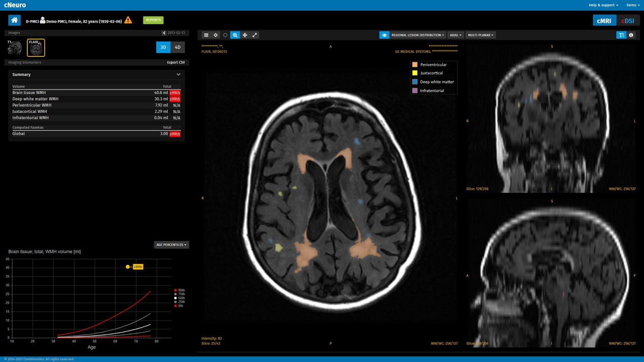The image size is (644, 362).
Task: Open the info icon in the top right
Action: [x=631, y=35]
